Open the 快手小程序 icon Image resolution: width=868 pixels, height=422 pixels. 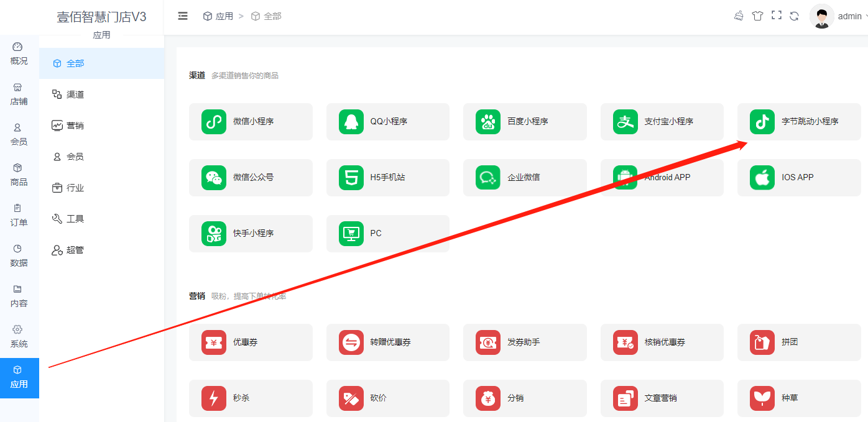(x=214, y=234)
